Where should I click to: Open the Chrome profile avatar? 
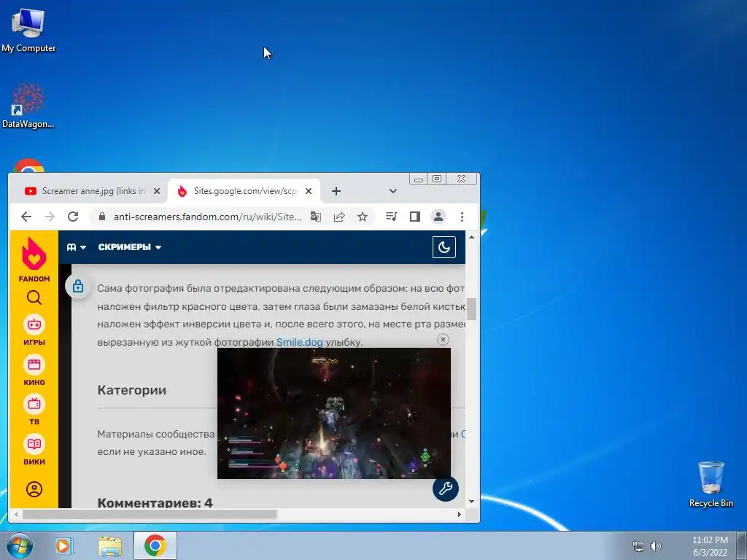438,217
